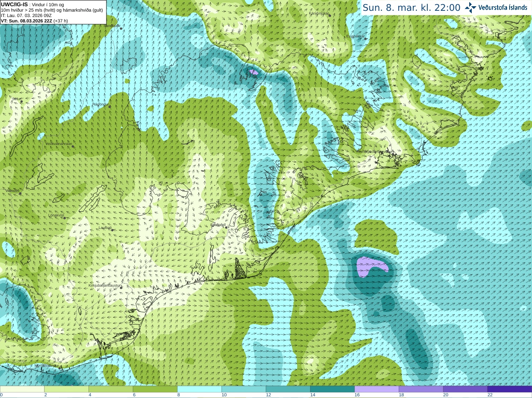Viewport: 532px width, 398px height.
Task: Click the Veðurstofa Íslands wordmark
Action: click(x=502, y=7)
